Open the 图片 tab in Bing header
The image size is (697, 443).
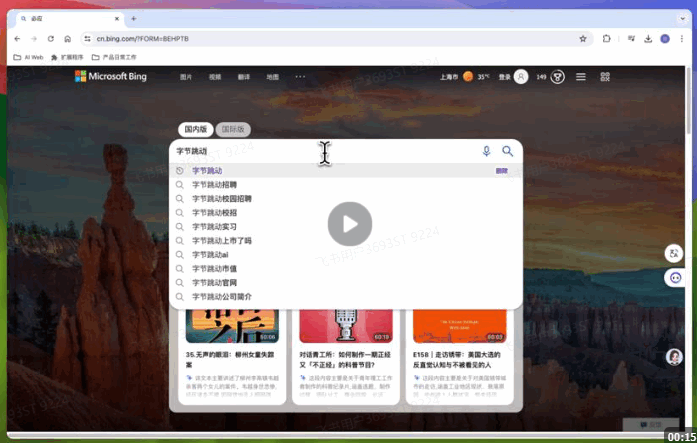click(186, 77)
